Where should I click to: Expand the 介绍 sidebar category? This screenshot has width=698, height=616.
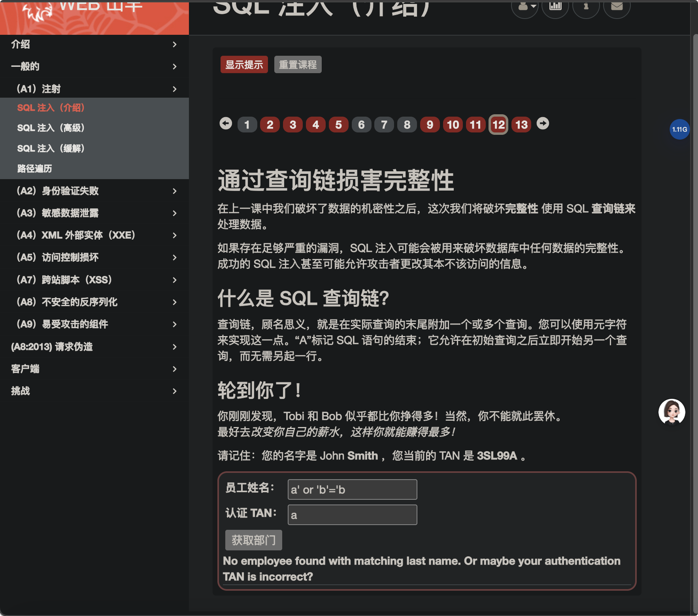click(x=94, y=44)
